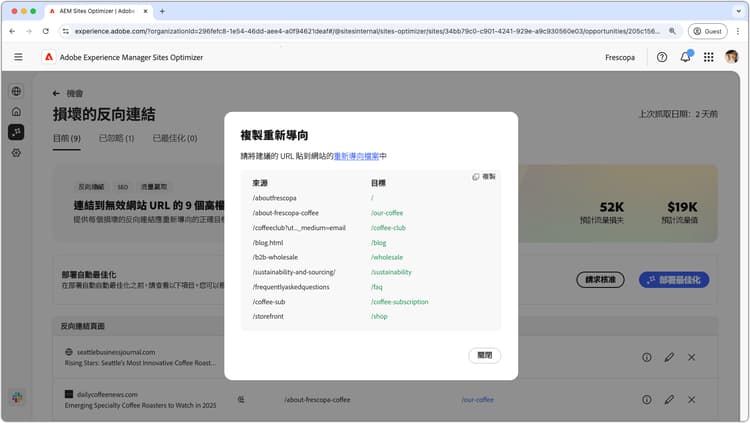Click /sustainability target in dialog

click(x=391, y=272)
